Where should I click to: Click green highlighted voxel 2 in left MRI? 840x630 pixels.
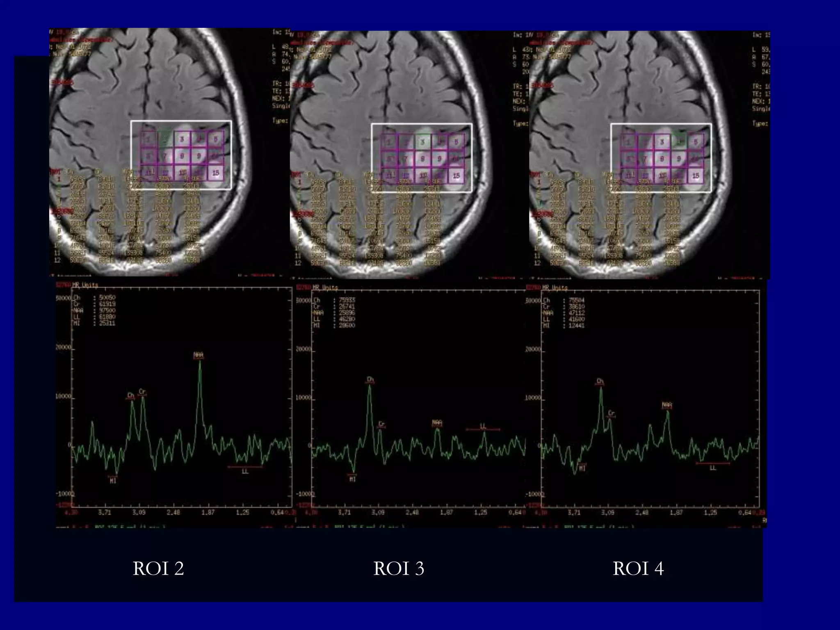coord(165,139)
